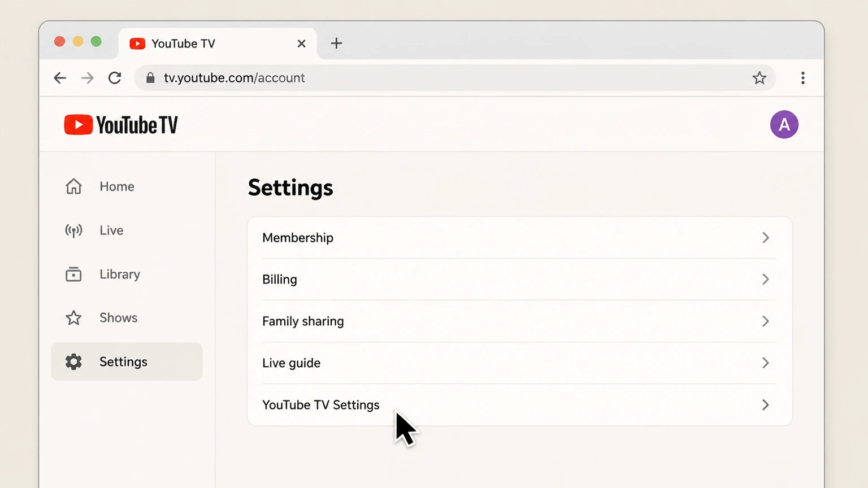Click the lock icon in the address bar
Image resolution: width=868 pixels, height=488 pixels.
150,78
